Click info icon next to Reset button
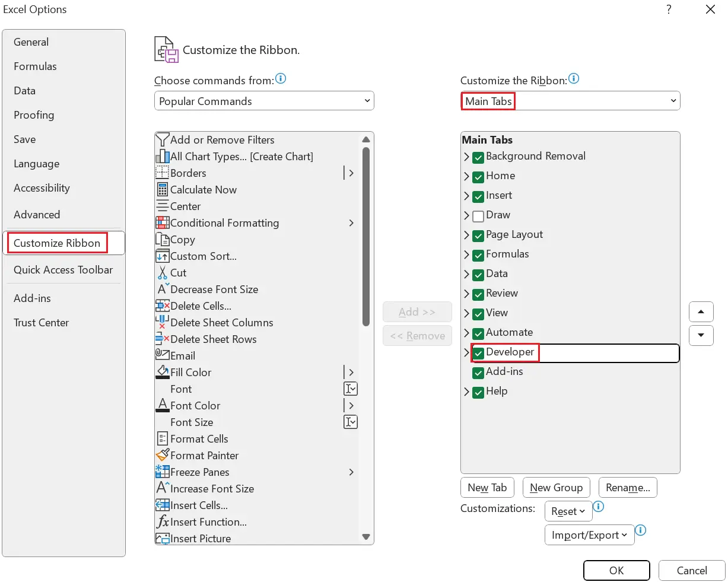The height and width of the screenshot is (582, 728). point(599,507)
